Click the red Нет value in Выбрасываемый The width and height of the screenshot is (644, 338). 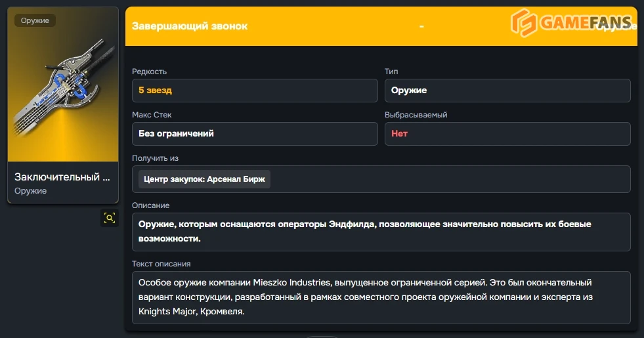[x=400, y=134]
